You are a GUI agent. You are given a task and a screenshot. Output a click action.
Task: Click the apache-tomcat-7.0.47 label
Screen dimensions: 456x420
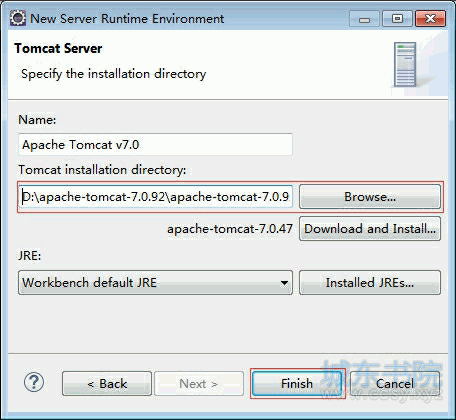(x=230, y=229)
